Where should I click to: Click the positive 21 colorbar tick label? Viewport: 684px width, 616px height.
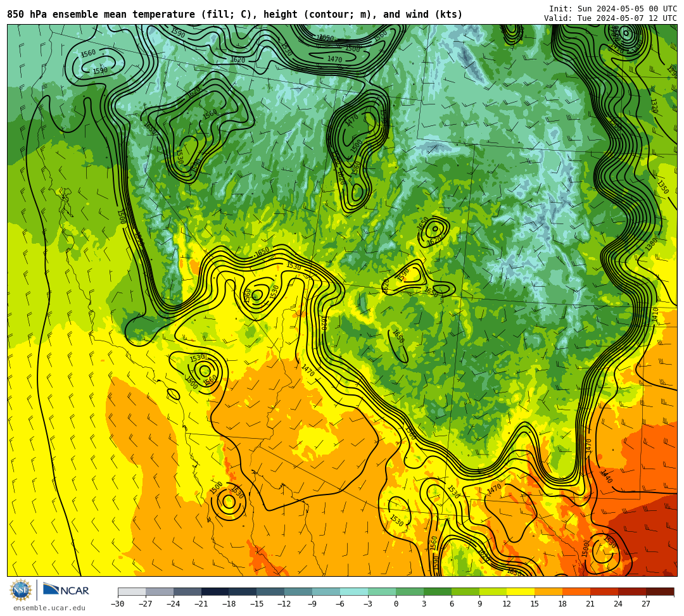pyautogui.click(x=591, y=604)
